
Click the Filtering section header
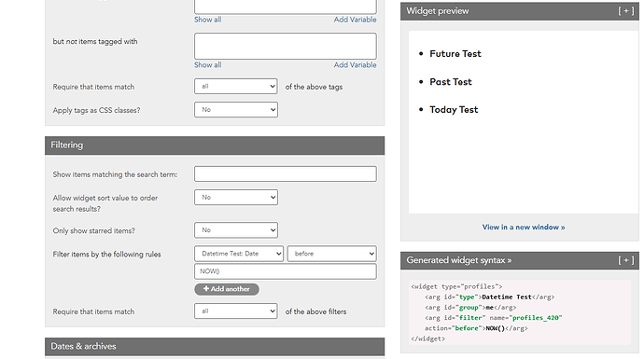[215, 145]
